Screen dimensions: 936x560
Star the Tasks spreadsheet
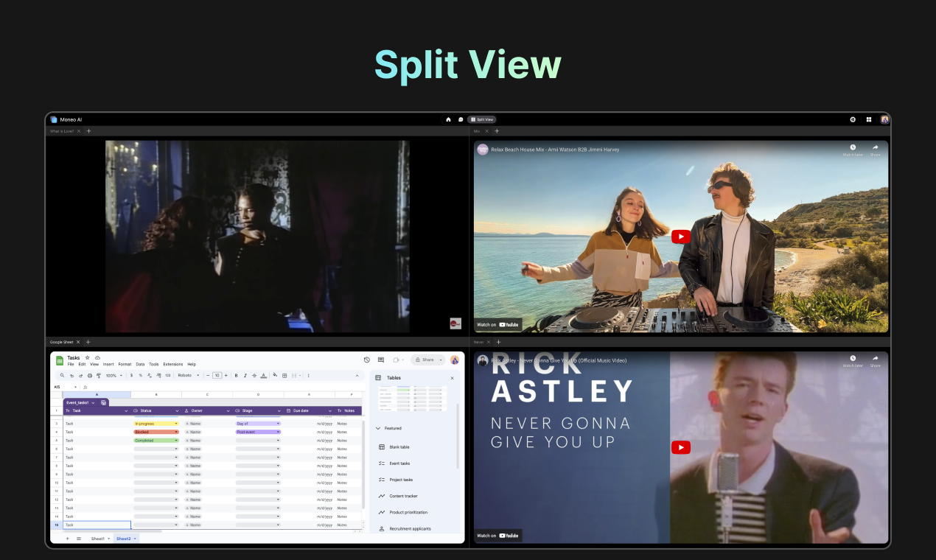pyautogui.click(x=88, y=357)
